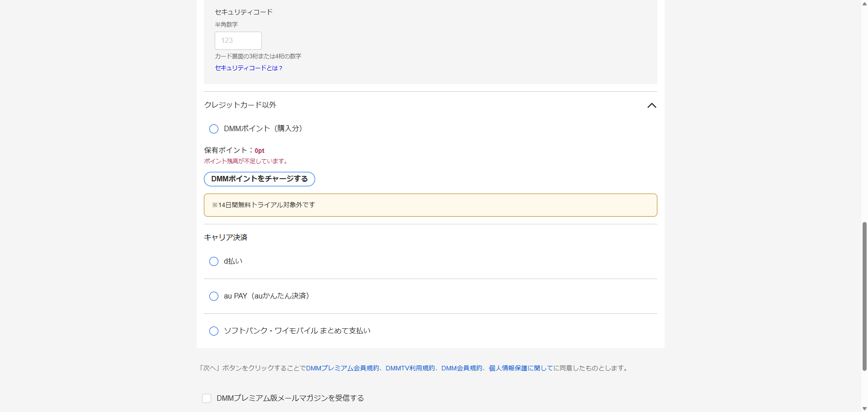Open the DMMTV利用規約 link
The height and width of the screenshot is (412, 868).
pos(410,368)
